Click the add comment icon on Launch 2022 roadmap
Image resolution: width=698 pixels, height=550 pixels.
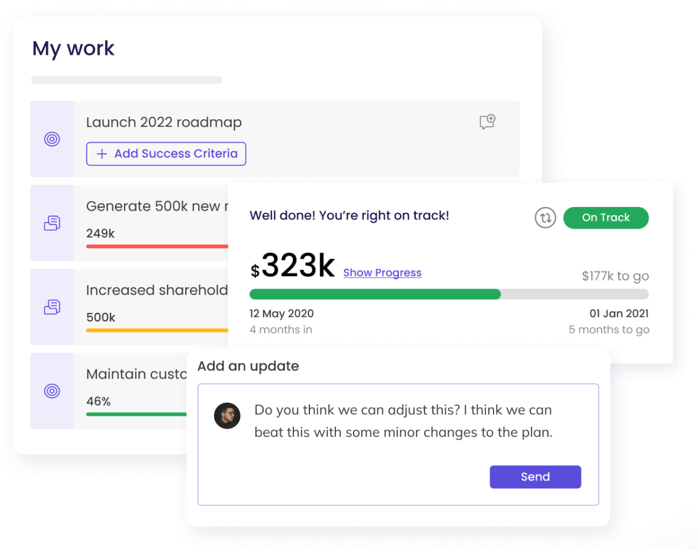[x=487, y=122]
